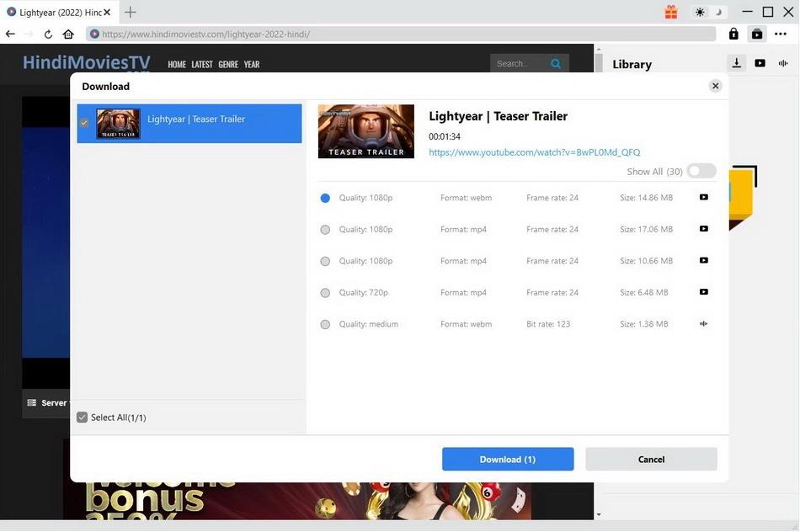The image size is (800, 532).
Task: Show audio files in the Library panel
Action: point(782,63)
